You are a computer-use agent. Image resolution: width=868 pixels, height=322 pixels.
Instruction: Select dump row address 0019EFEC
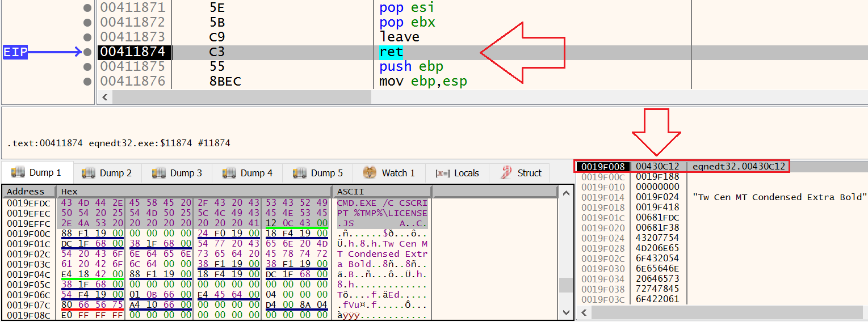pyautogui.click(x=28, y=213)
